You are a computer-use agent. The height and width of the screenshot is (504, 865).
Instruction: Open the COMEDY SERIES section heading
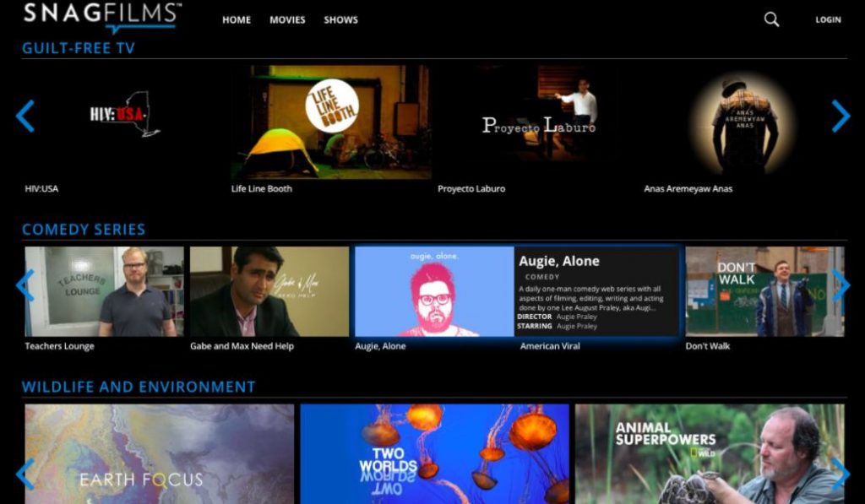coord(84,230)
